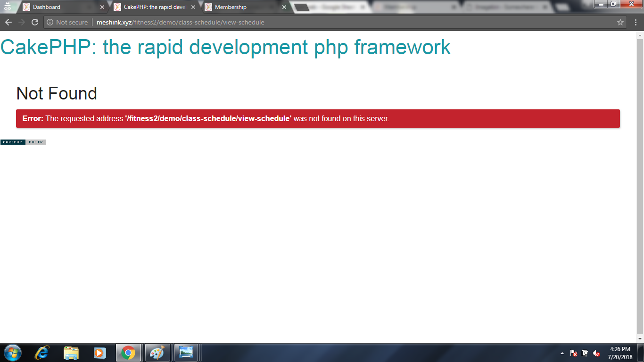Click the incognito icon in tab strip
Screen dimensions: 644x362
tap(8, 7)
